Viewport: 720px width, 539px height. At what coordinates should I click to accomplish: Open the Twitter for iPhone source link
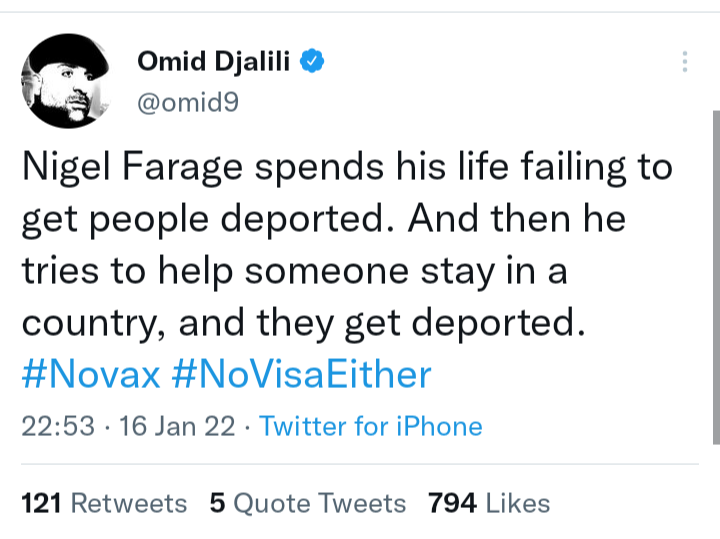(370, 427)
